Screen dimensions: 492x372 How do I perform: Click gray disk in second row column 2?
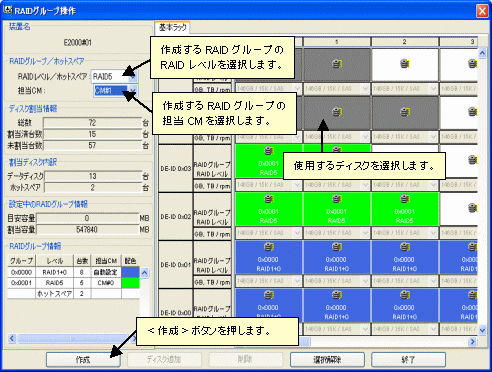(405, 113)
